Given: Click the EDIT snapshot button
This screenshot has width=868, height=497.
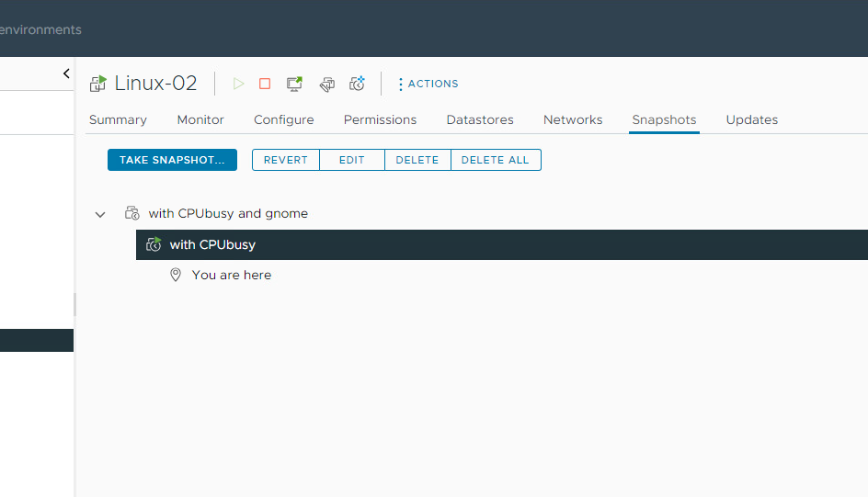Looking at the screenshot, I should 352,160.
